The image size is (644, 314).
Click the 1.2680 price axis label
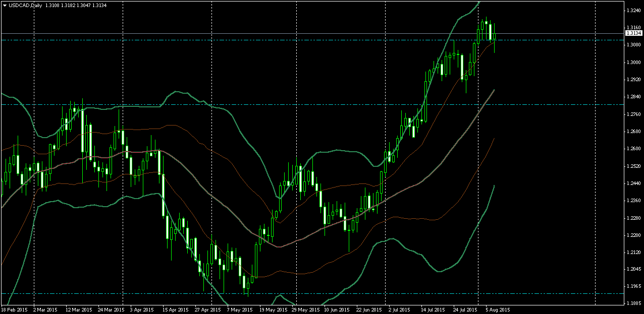click(633, 132)
